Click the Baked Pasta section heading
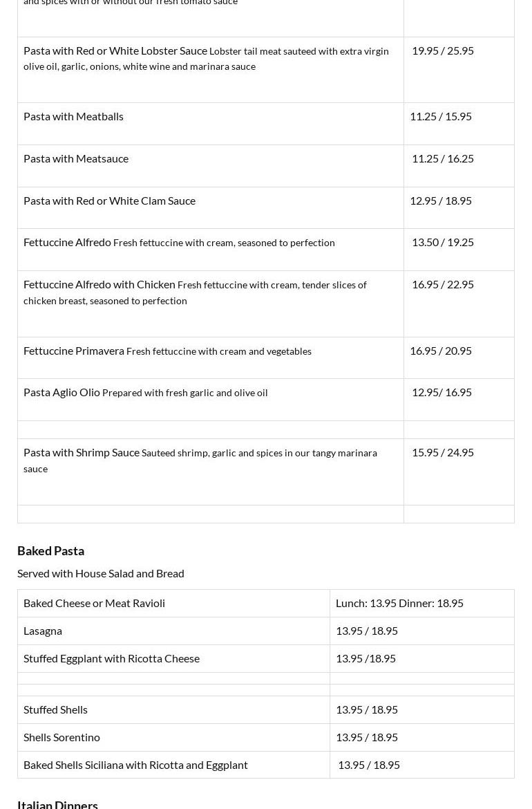The height and width of the screenshot is (809, 532). 50,550
